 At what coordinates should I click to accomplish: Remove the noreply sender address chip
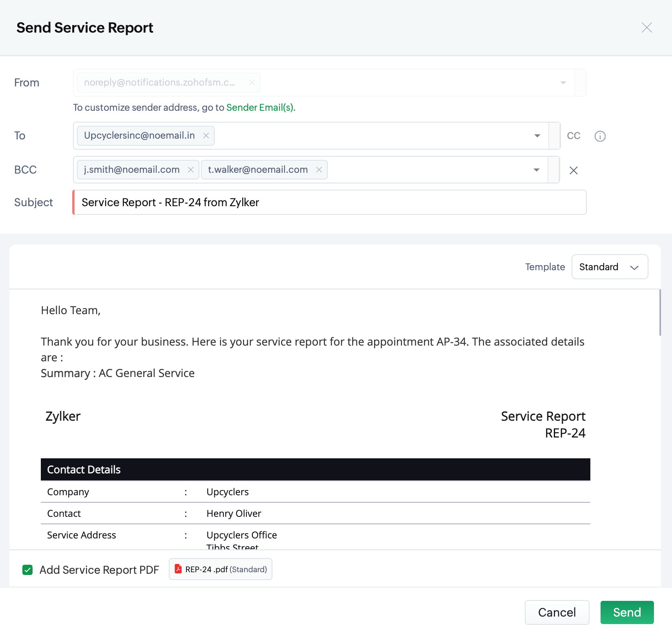point(252,82)
